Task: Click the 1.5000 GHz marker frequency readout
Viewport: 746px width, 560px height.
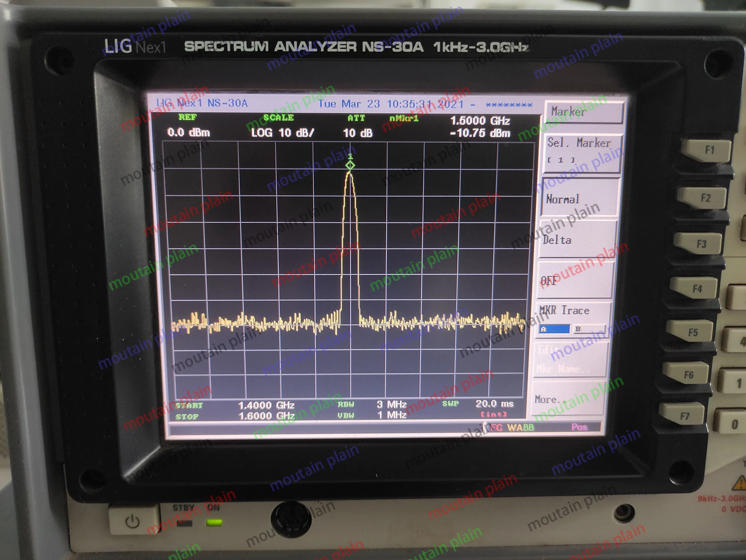Action: click(x=480, y=121)
